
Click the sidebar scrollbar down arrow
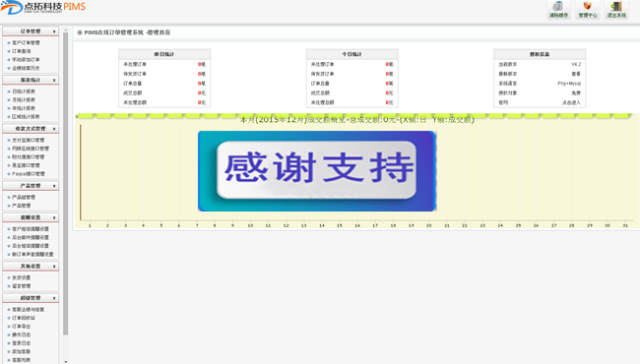coord(65,361)
